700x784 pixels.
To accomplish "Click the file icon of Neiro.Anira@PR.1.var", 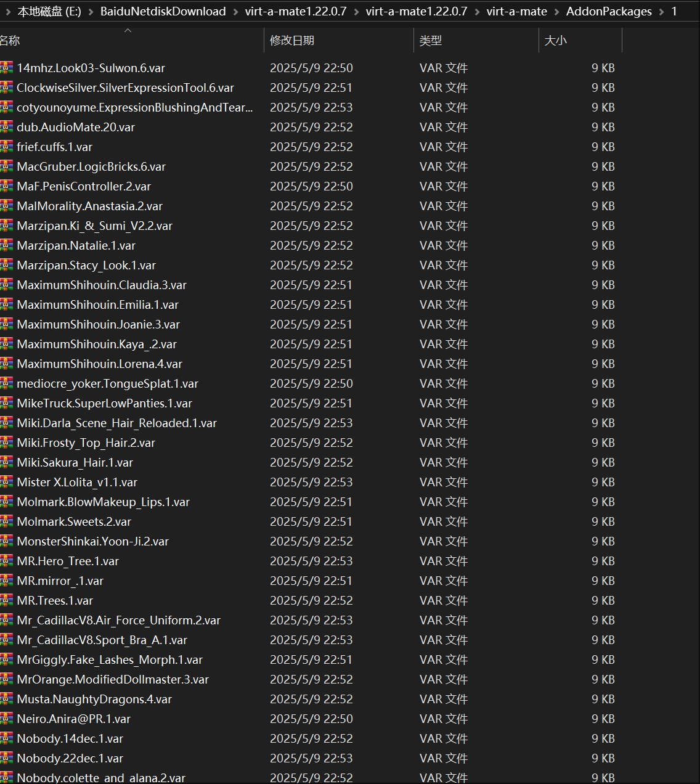I will click(x=6, y=719).
